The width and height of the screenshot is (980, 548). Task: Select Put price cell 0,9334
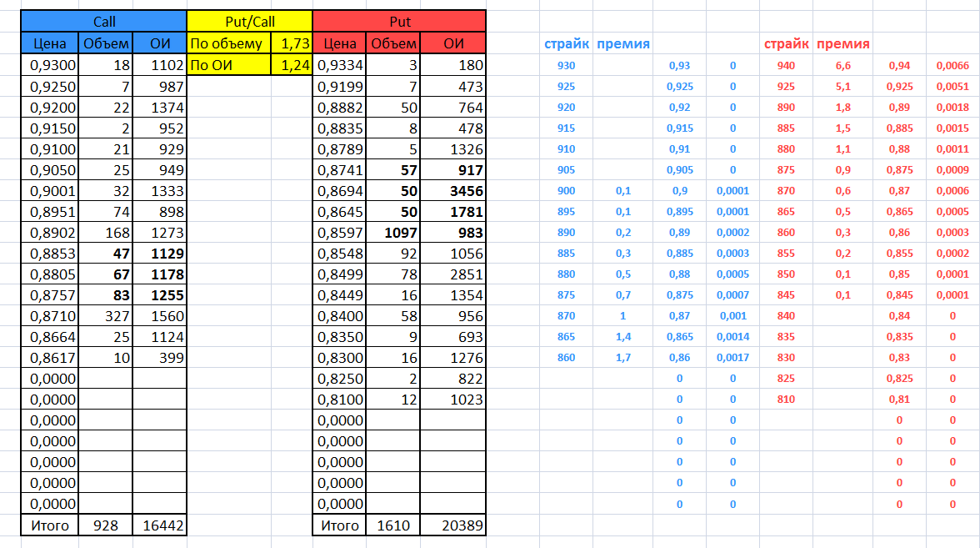click(339, 65)
